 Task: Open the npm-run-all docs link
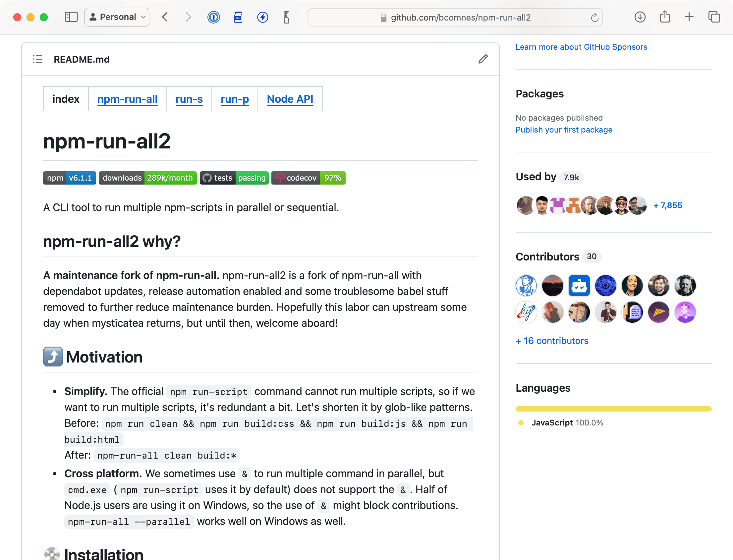127,99
